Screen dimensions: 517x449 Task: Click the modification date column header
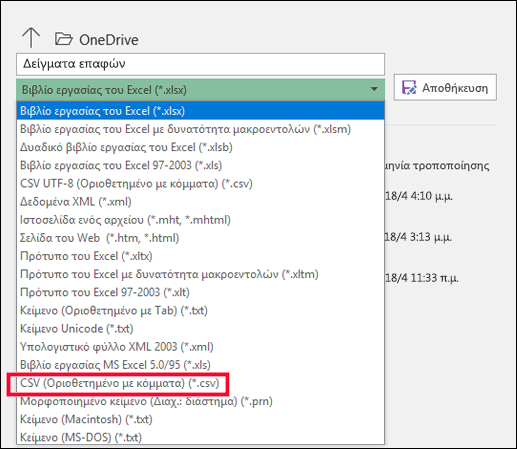pyautogui.click(x=437, y=166)
